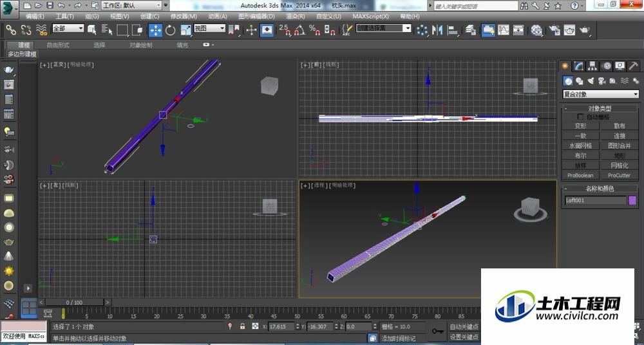
Task: Toggle Spinner Snap
Action: pyautogui.click(x=330, y=30)
